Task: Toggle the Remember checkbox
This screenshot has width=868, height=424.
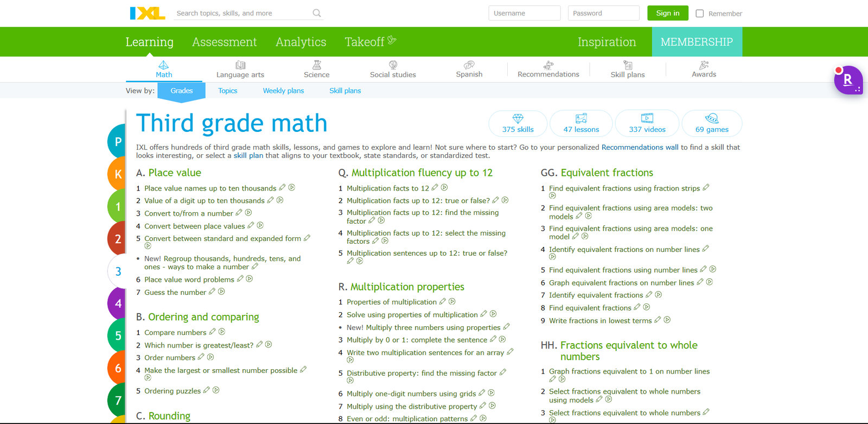Action: click(700, 14)
